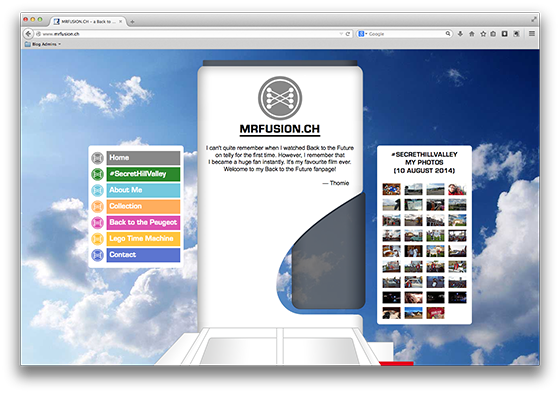Open a new tab with plus button
Image resolution: width=560 pixels, height=394 pixels.
click(x=132, y=22)
